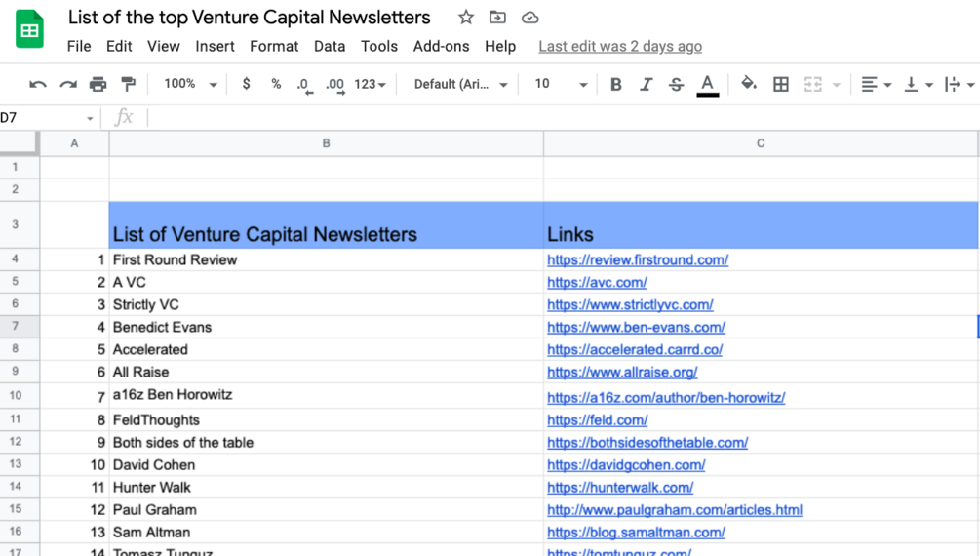Open the strictlyvc.com link
Viewport: 980px width, 556px height.
point(630,305)
